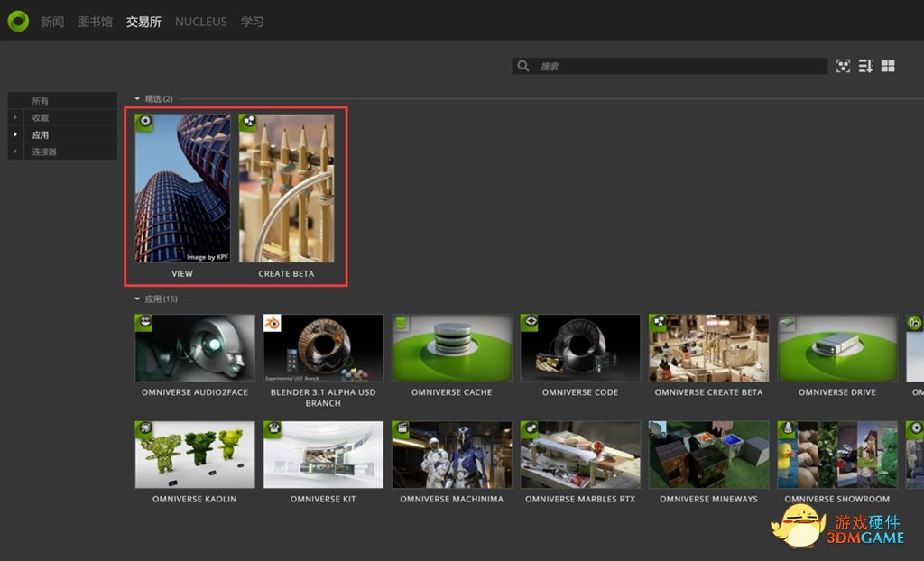
Task: Focus the 搜索 search field
Action: pos(670,66)
